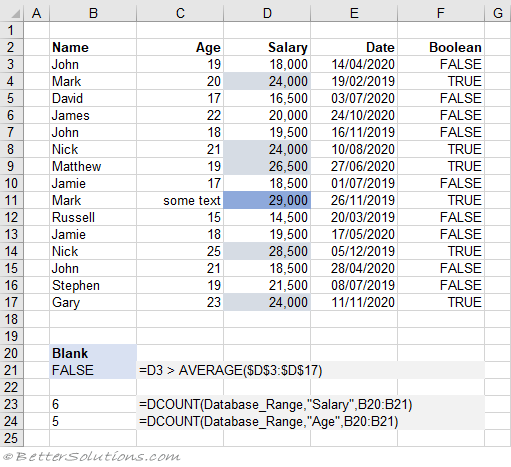Select row 20 header
The image size is (511, 467).
[x=11, y=353]
